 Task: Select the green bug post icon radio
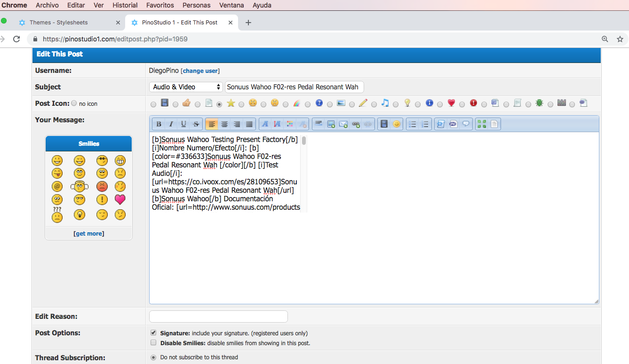tap(528, 104)
